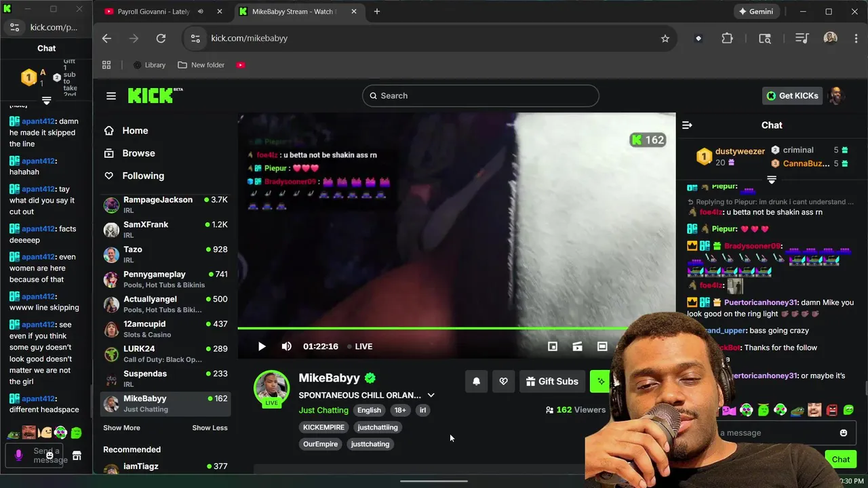Image resolution: width=868 pixels, height=488 pixels.
Task: Open LURK24 channel in sidebar
Action: click(x=165, y=354)
